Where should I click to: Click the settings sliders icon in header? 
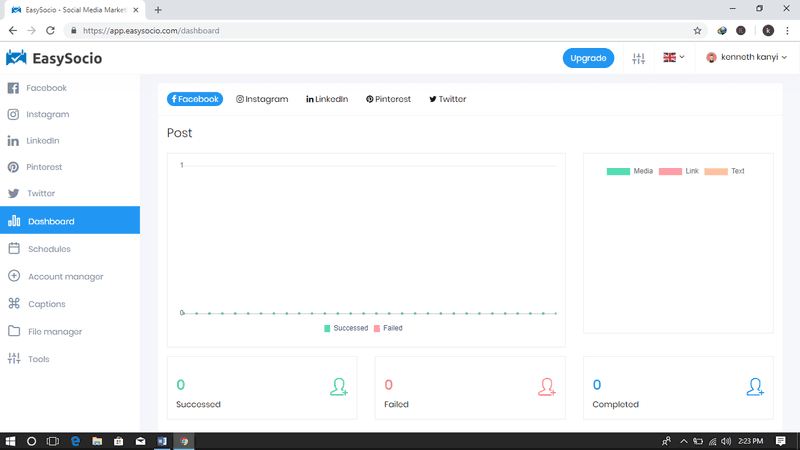coord(639,58)
